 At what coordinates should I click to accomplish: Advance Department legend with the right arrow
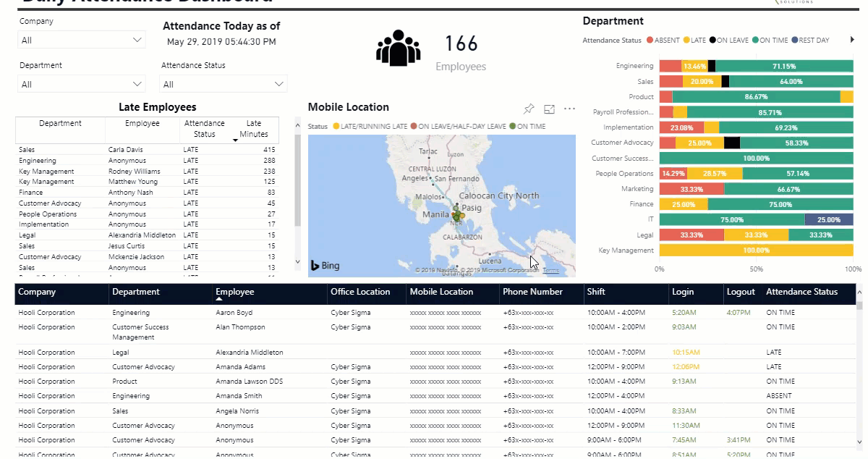852,40
